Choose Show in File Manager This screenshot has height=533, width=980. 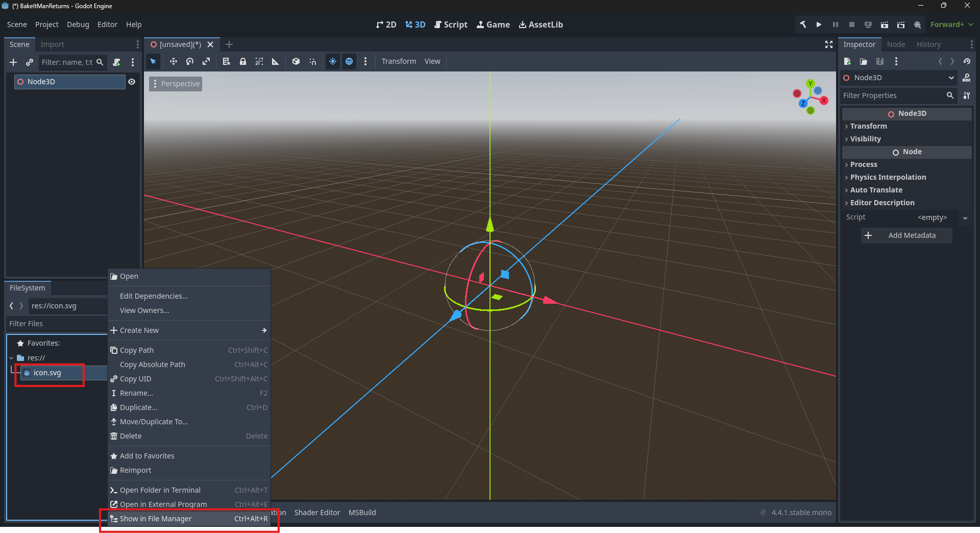point(189,519)
